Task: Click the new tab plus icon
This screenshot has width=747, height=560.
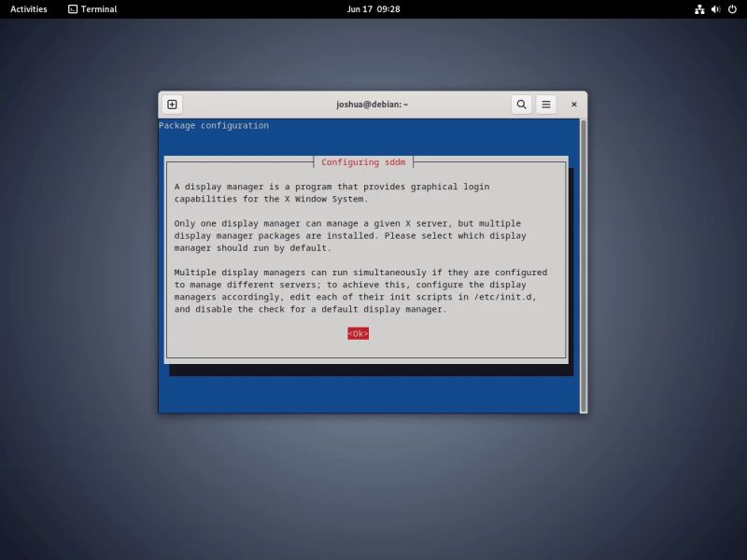Action: [x=171, y=104]
